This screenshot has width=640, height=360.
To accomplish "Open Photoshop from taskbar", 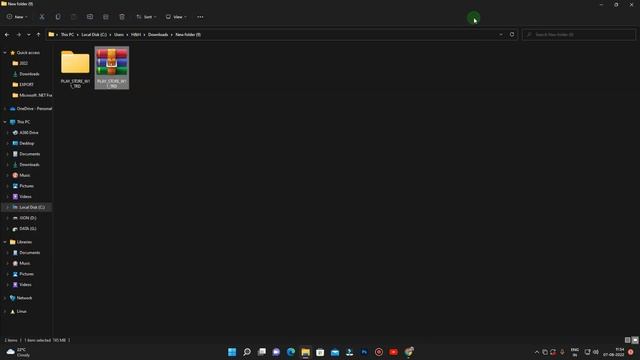I will [364, 352].
